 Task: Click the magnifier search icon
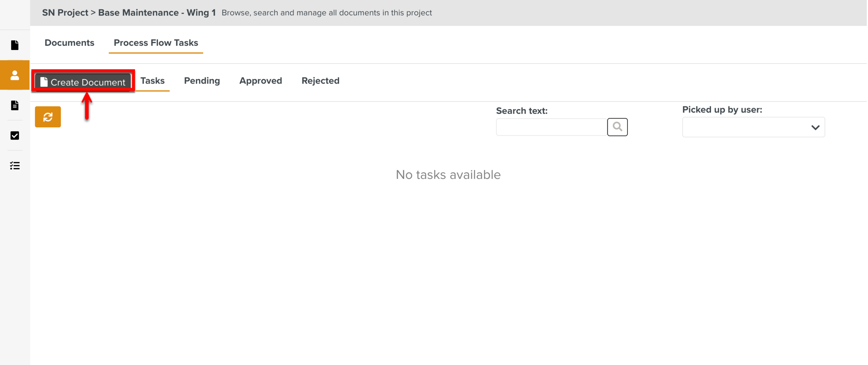point(618,127)
